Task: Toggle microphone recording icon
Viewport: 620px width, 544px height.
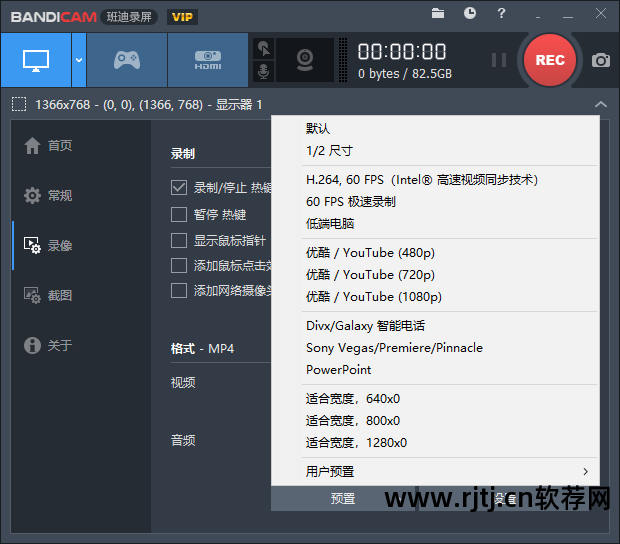Action: coord(263,72)
